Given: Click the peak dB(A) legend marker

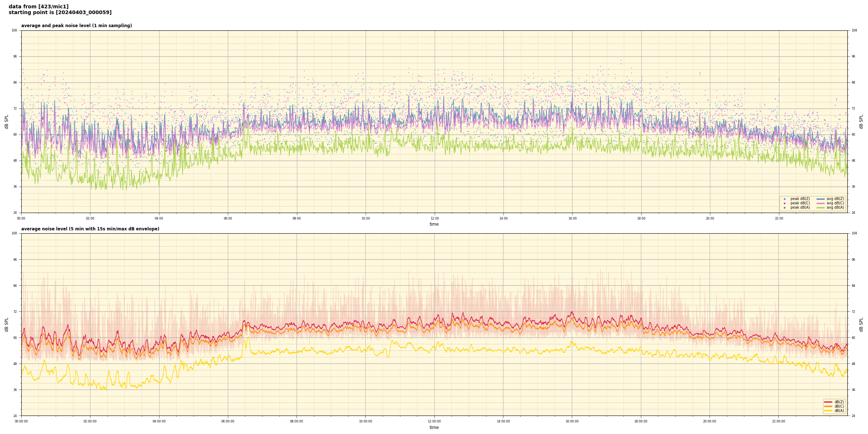Looking at the screenshot, I should [x=784, y=208].
